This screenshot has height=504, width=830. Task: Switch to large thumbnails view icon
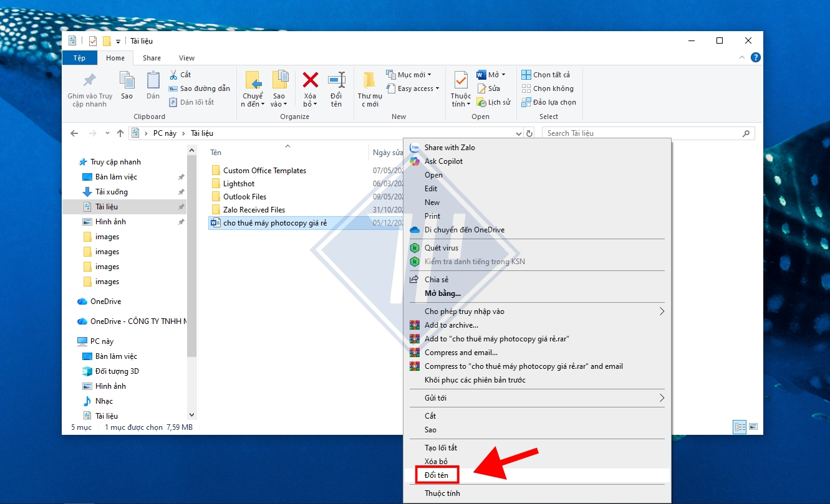click(753, 427)
